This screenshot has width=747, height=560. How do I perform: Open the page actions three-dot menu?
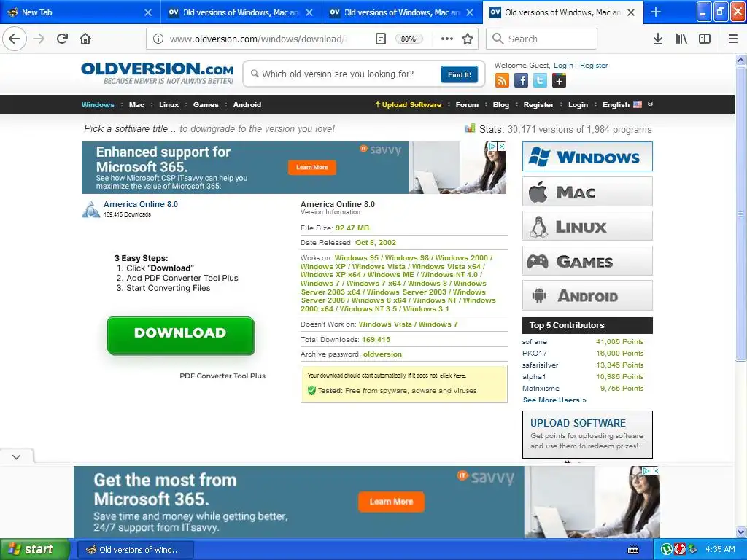tap(447, 39)
